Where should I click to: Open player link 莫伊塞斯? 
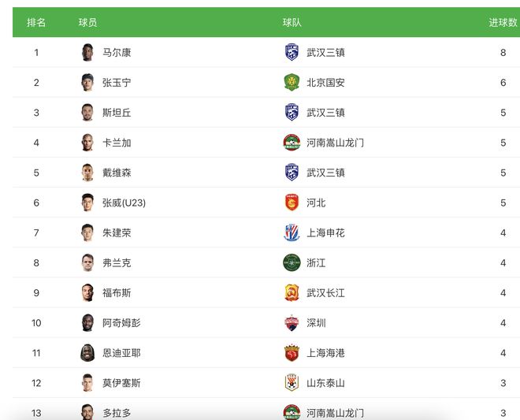pyautogui.click(x=121, y=383)
